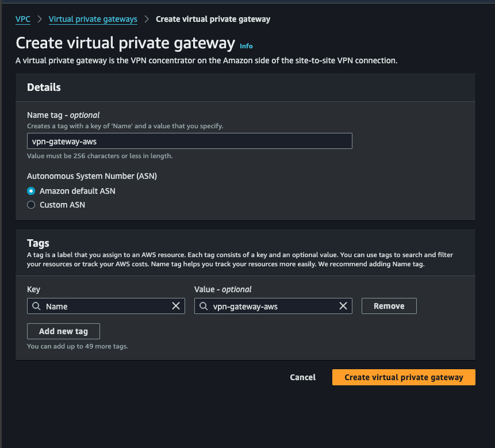The height and width of the screenshot is (448, 495).
Task: Open the Info link beside the title
Action: click(x=246, y=46)
